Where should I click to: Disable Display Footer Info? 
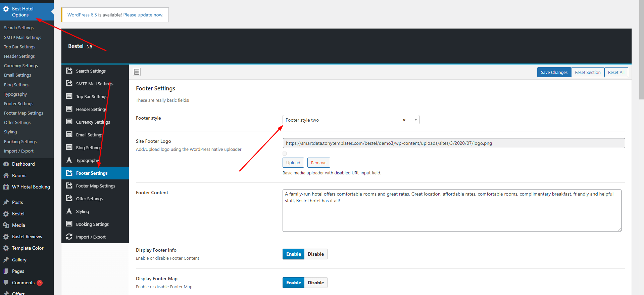click(316, 254)
